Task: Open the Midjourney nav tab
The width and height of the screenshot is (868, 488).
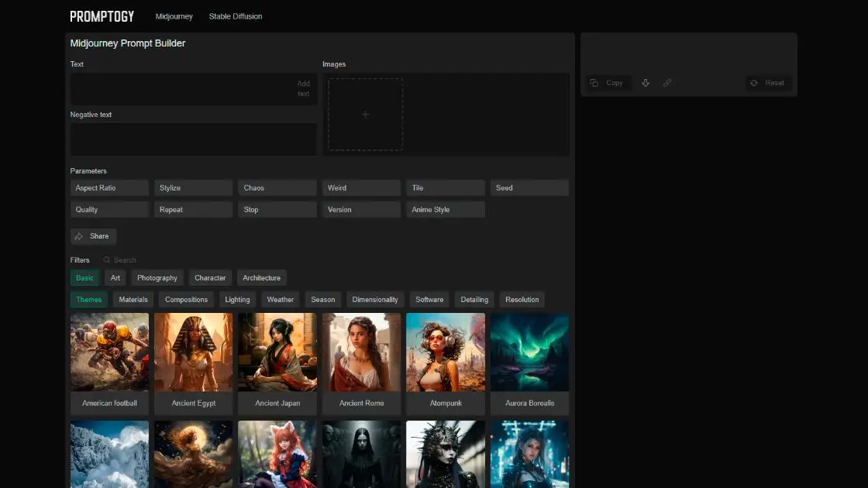Action: (174, 16)
